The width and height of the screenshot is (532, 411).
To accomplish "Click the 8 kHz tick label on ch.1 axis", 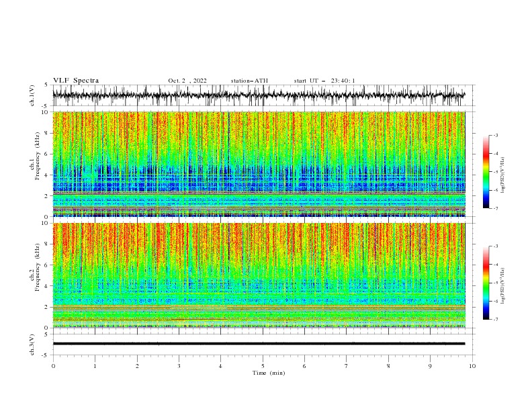I will click(46, 133).
